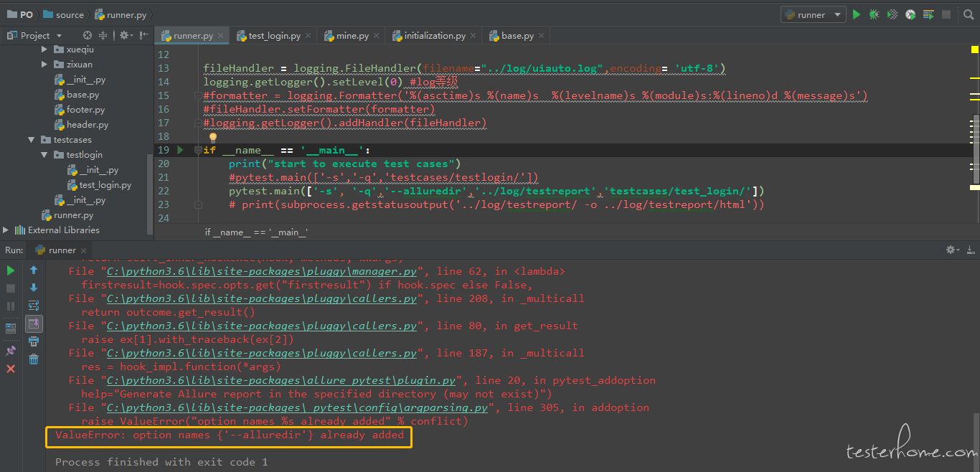Open the Run panel settings gear
The image size is (980, 472).
[x=953, y=250]
